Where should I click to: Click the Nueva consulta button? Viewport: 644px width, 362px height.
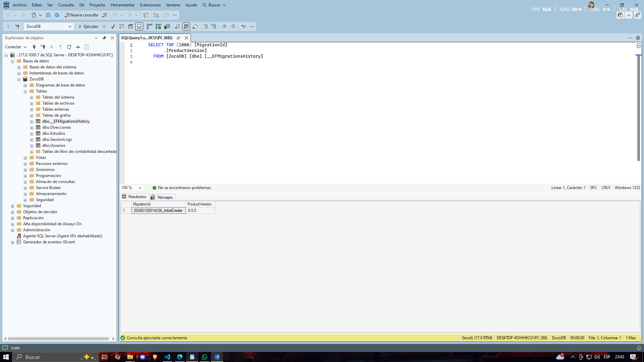(82, 15)
